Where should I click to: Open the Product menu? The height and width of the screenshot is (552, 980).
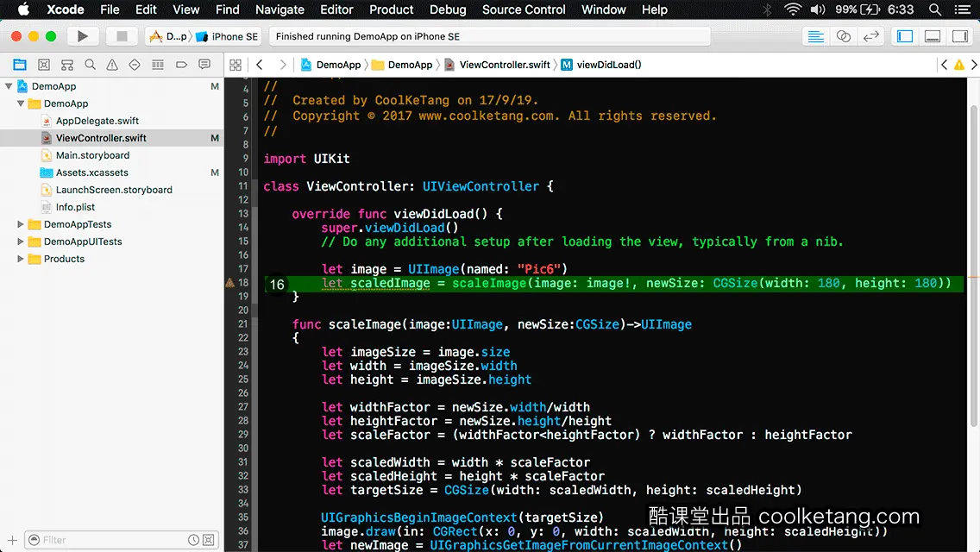click(392, 9)
